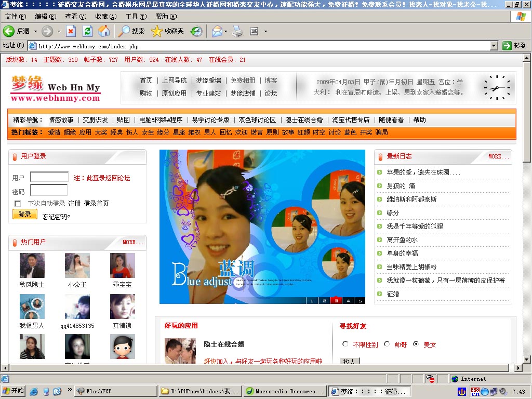Image resolution: width=532 pixels, height=399 pixels.
Task: Select 不限性别 radio button
Action: (x=345, y=344)
